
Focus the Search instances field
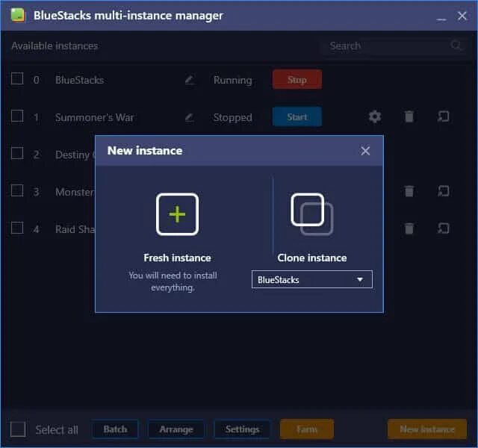tap(394, 46)
